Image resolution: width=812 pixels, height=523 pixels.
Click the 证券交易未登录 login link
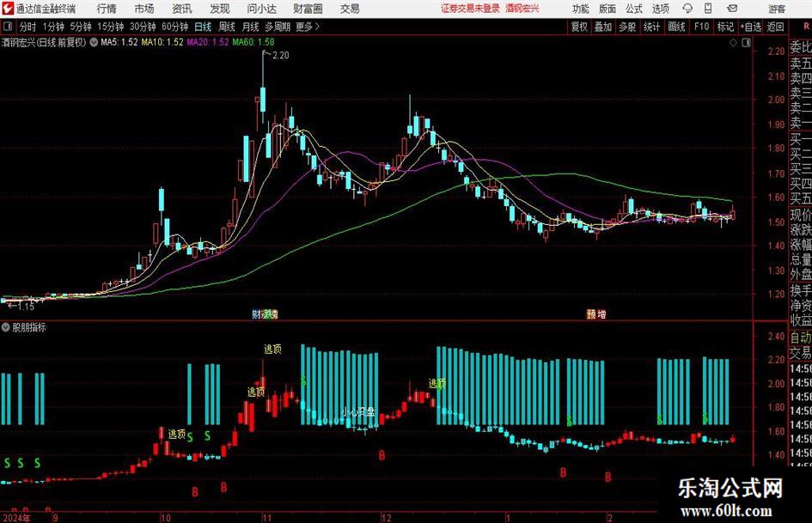pos(470,9)
